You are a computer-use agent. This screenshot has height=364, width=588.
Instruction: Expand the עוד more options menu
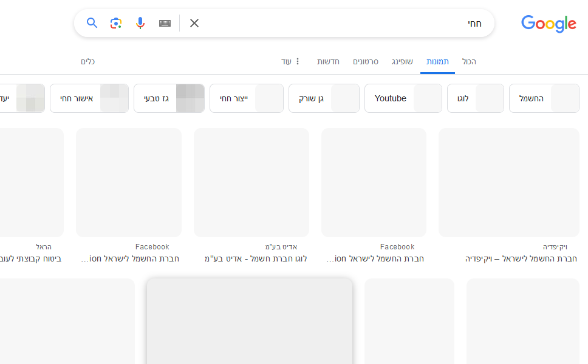click(291, 62)
